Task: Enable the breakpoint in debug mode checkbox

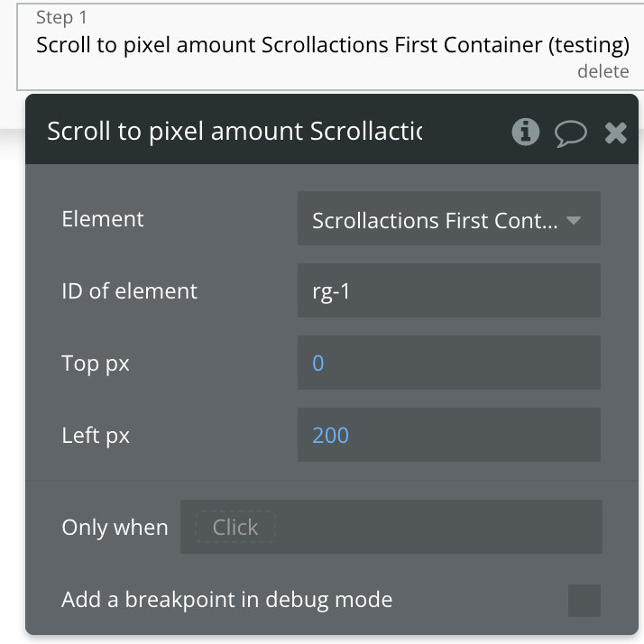Action: tap(584, 600)
